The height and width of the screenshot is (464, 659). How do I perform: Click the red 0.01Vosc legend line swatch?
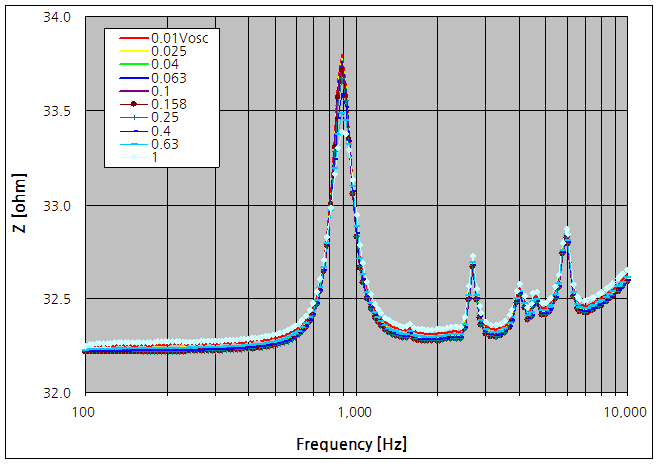click(134, 38)
